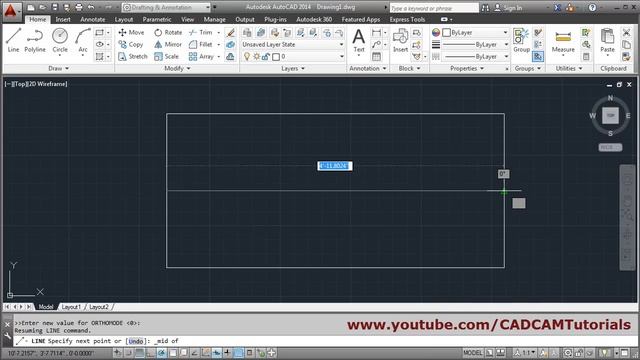The image size is (640, 360).
Task: Open the current layer 0 dropdown
Action: pos(292,56)
